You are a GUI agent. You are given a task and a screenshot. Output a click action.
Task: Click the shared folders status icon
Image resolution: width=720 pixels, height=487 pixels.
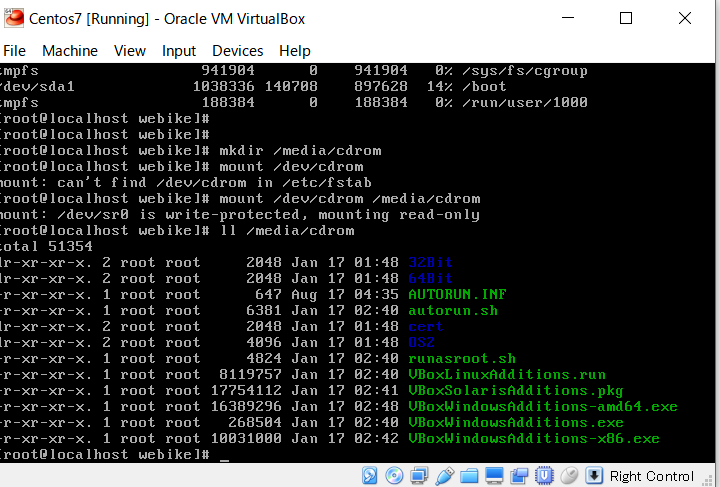469,476
